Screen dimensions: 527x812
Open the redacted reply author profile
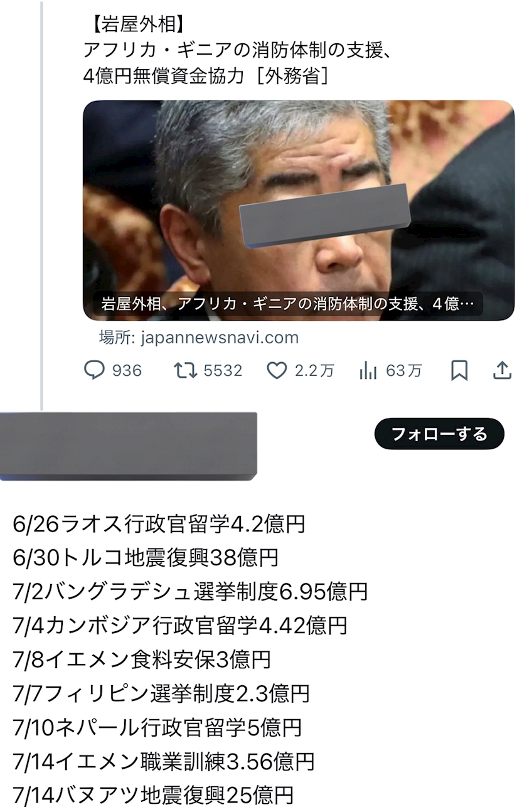point(129,446)
